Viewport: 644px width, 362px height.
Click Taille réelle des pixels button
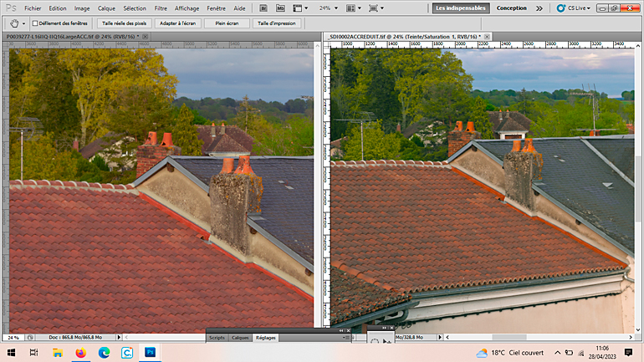(x=124, y=23)
